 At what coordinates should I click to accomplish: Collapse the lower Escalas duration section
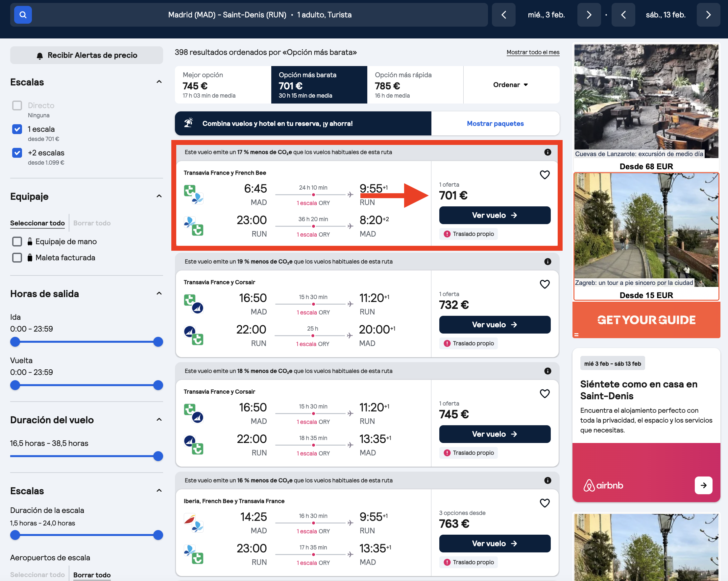(159, 491)
